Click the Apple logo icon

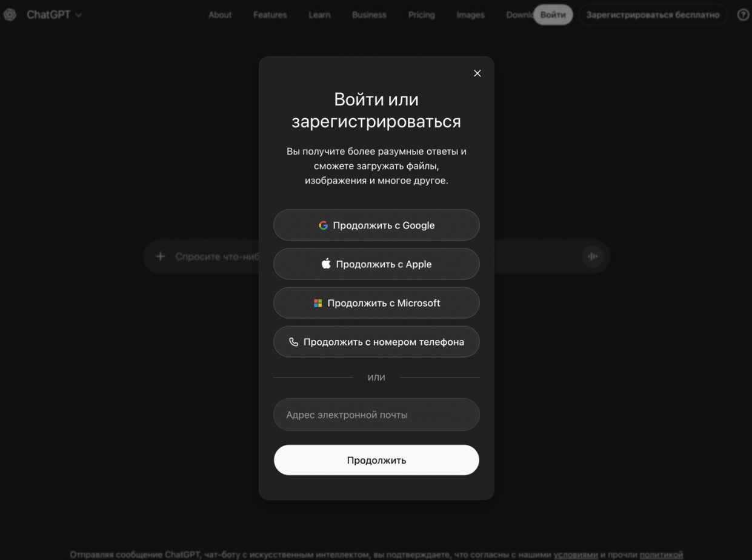point(326,264)
